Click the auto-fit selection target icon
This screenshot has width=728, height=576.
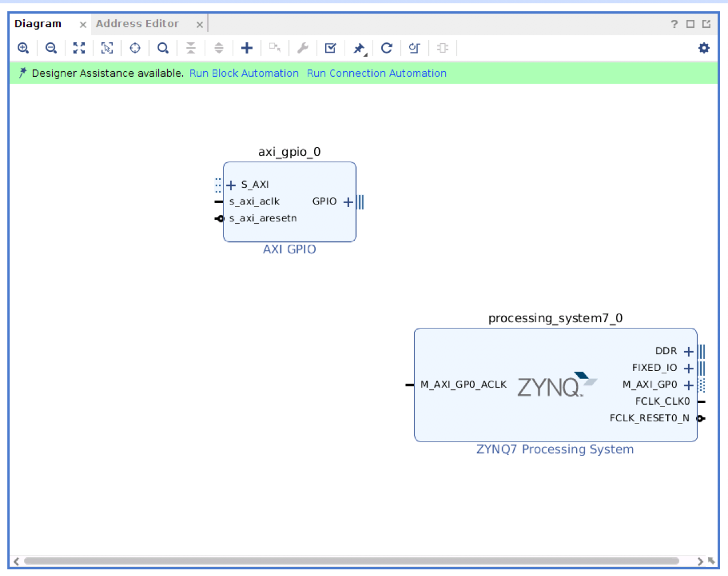tap(135, 48)
